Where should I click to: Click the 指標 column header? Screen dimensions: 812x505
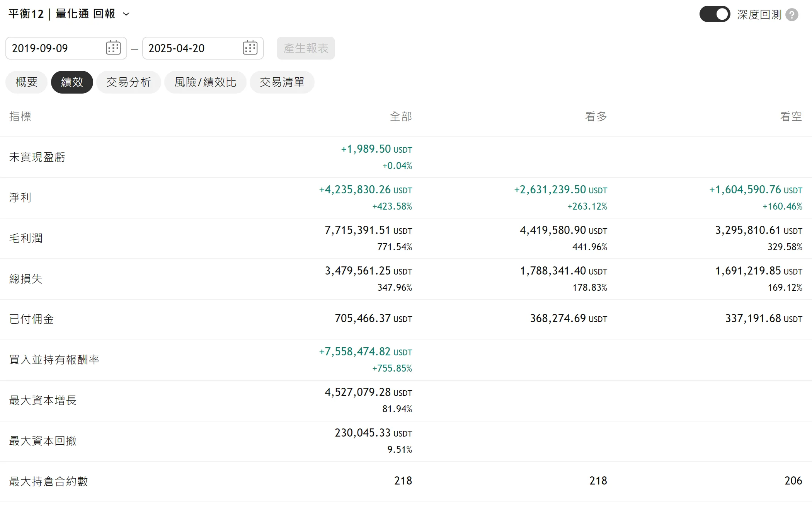tap(20, 116)
